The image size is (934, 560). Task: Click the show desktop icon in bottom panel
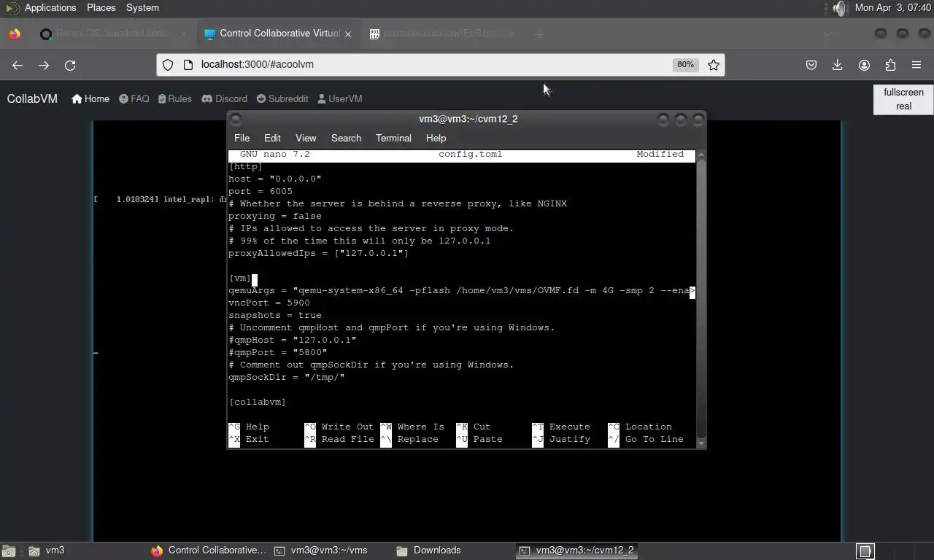(x=8, y=551)
